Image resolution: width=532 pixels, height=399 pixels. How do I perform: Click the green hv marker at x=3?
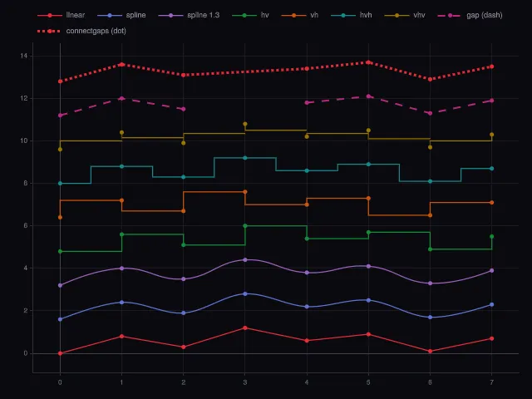[245, 226]
